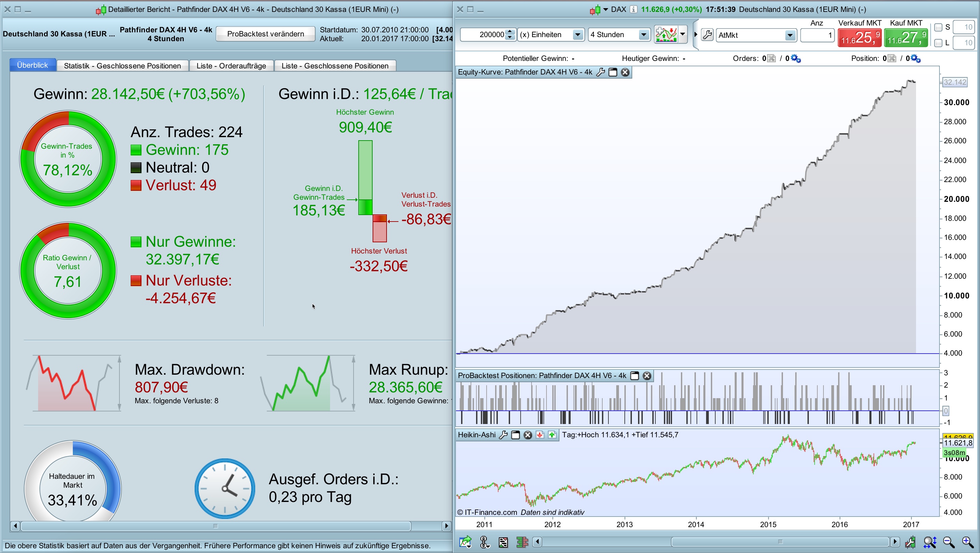Open chart settings wrench with candlestick

(910, 542)
